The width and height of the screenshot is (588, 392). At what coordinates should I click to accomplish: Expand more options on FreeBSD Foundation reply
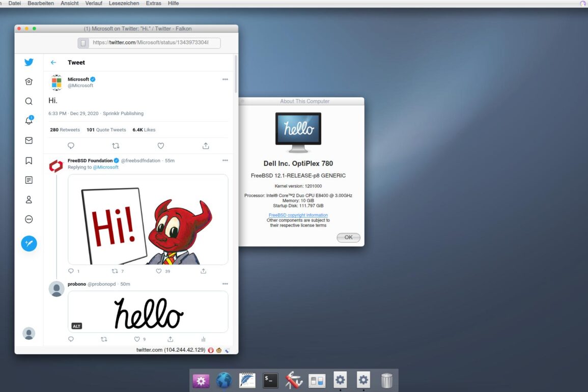(x=225, y=160)
